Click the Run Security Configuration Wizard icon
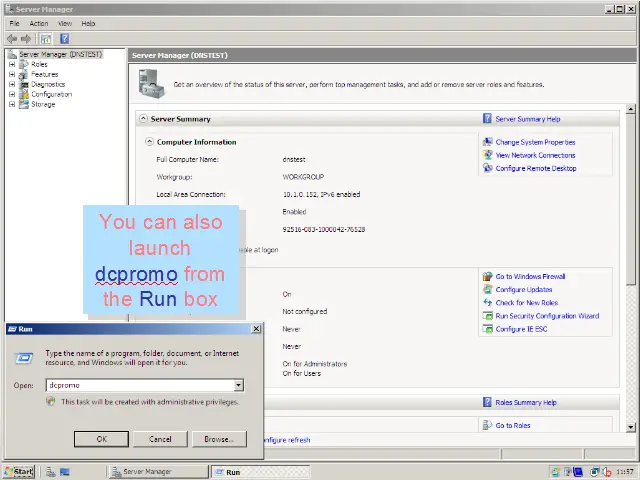Viewport: 640px width, 480px height. point(487,316)
